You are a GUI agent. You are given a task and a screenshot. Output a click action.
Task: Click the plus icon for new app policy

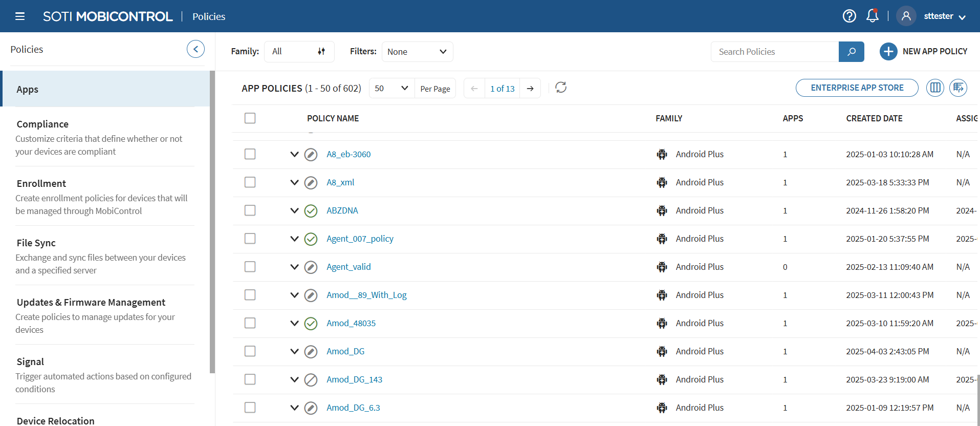(x=888, y=52)
